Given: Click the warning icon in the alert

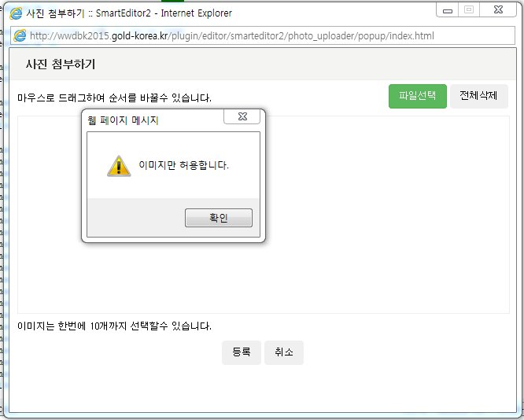Looking at the screenshot, I should pyautogui.click(x=119, y=166).
